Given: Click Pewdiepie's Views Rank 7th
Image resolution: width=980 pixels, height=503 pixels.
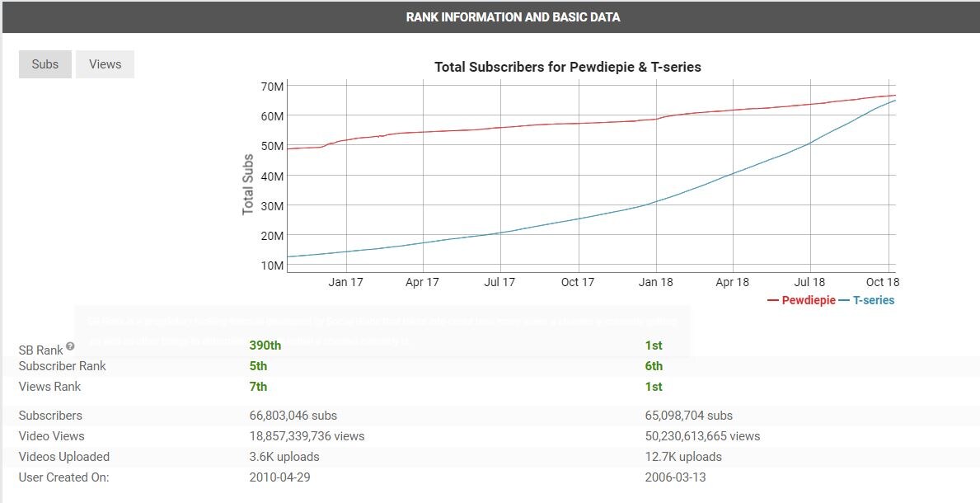Looking at the screenshot, I should coord(258,387).
